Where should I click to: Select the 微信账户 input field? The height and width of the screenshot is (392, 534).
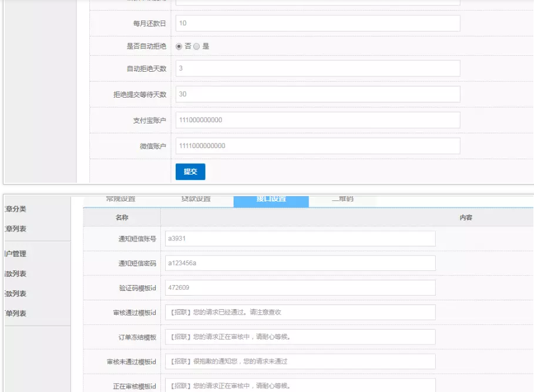click(317, 146)
